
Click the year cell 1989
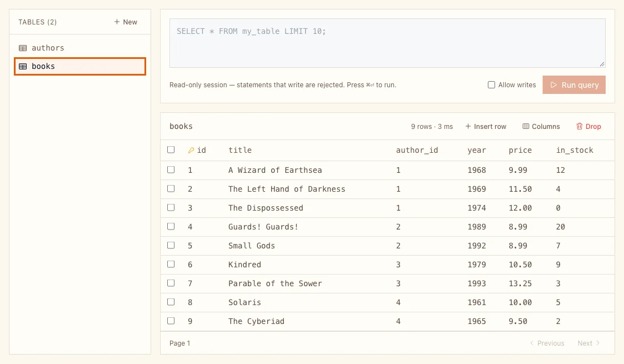pyautogui.click(x=477, y=227)
